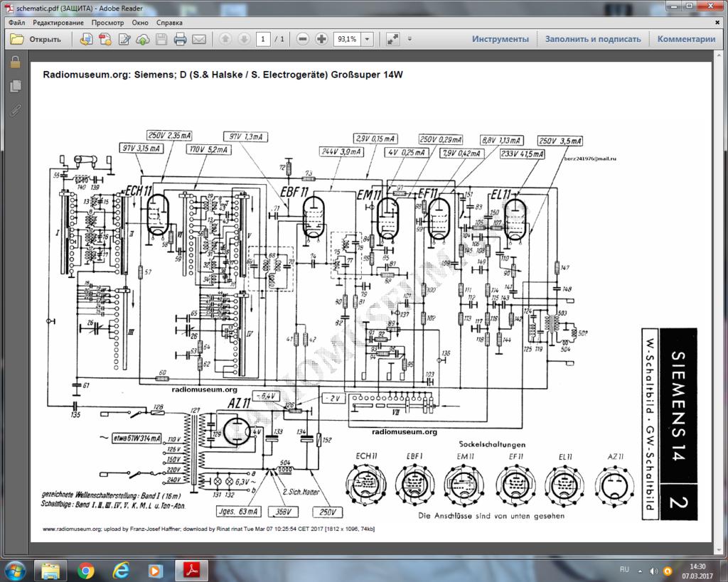The image size is (728, 582).
Task: Show the attachments paperclip panel
Action: 16,110
